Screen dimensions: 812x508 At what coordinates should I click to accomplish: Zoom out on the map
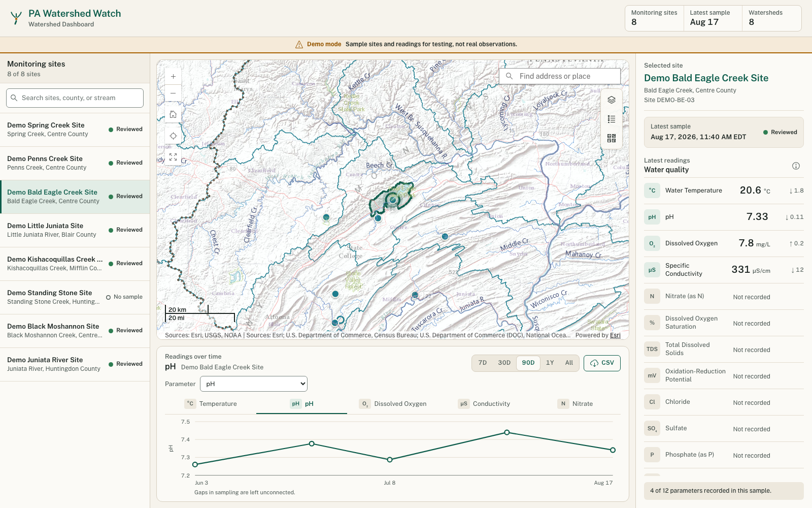[173, 93]
